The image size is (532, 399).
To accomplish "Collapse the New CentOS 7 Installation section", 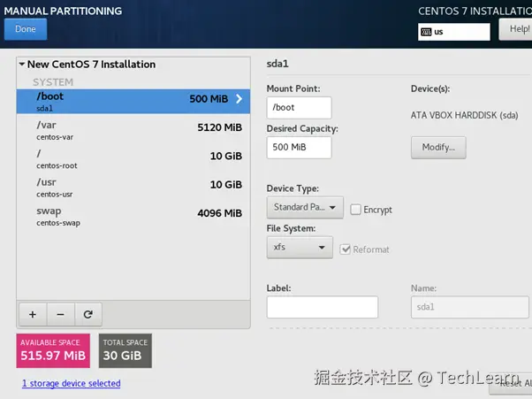I will pyautogui.click(x=22, y=64).
